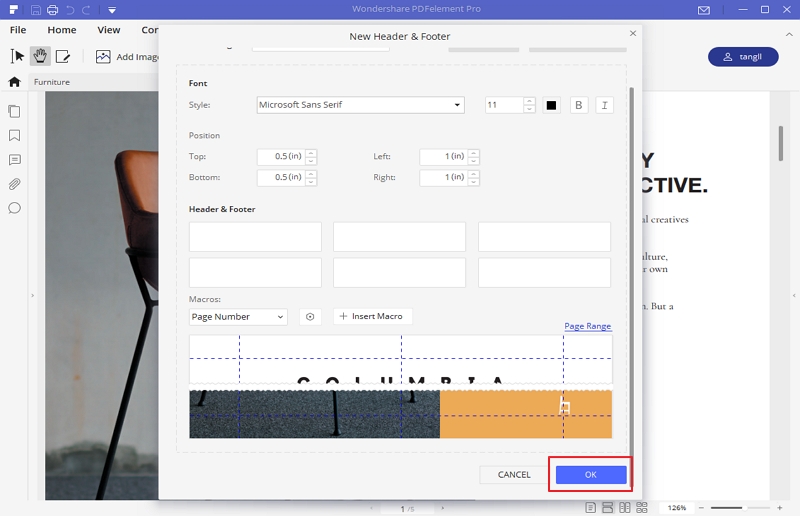Open the black font color swatch
This screenshot has width=800, height=516.
(551, 105)
